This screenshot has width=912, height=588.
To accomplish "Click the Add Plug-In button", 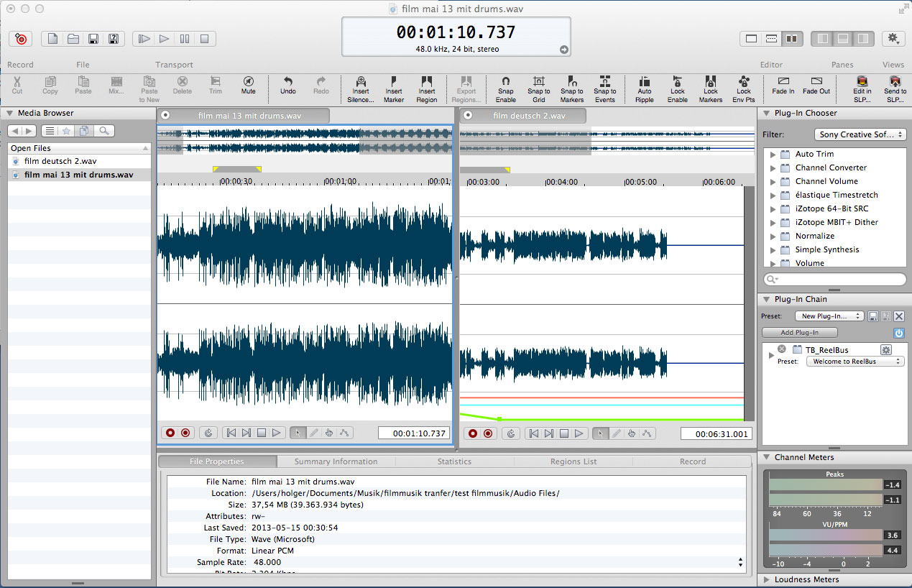I will pos(800,333).
